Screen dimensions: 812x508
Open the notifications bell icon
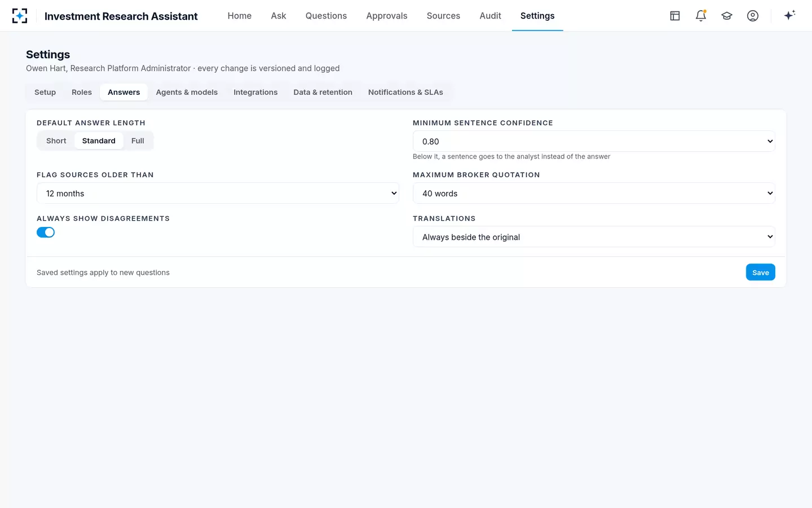[x=701, y=16]
